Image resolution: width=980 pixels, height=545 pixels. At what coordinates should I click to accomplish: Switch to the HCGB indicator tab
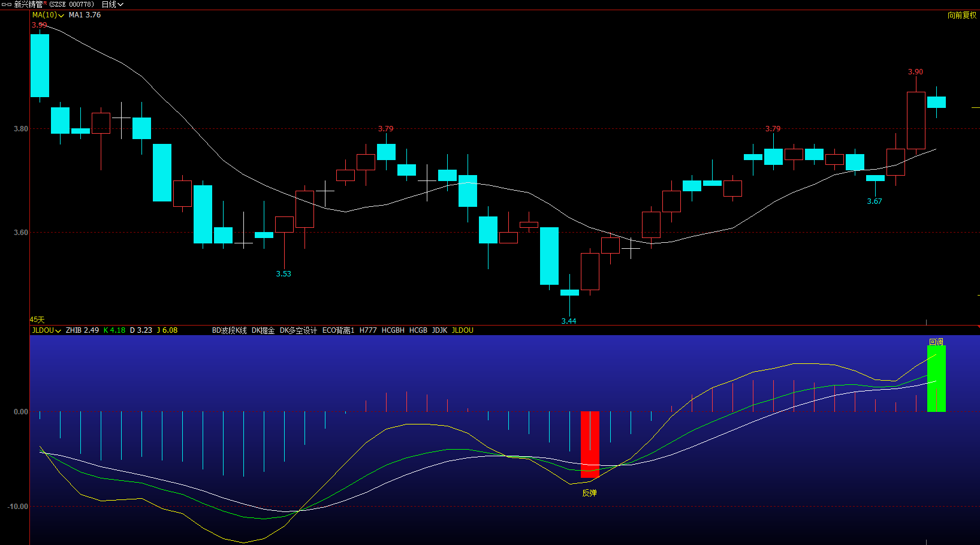[418, 330]
